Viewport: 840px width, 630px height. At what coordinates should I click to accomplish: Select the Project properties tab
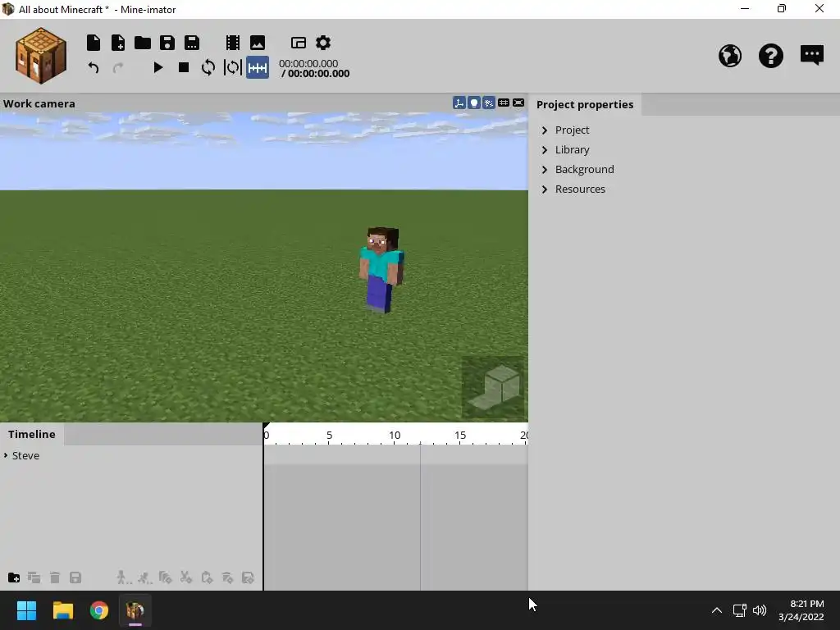click(x=585, y=104)
